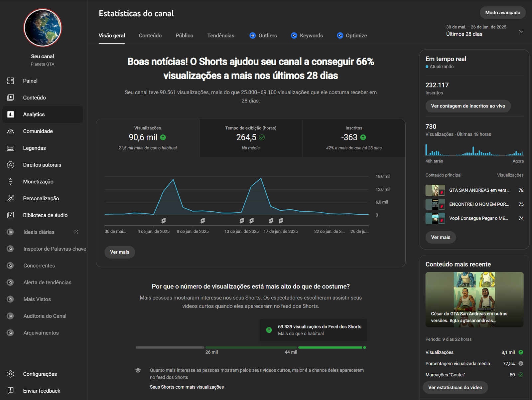Open the Biblioteca de áudio icon
This screenshot has height=400, width=532.
(11, 215)
